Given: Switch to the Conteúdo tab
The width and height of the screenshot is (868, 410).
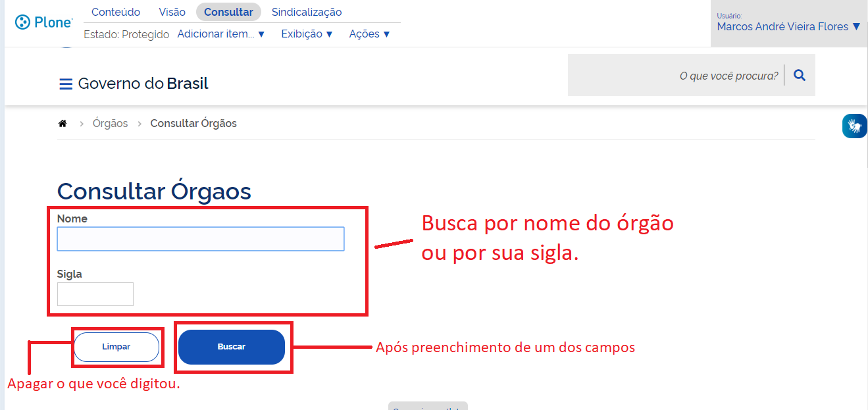Looking at the screenshot, I should coord(116,12).
